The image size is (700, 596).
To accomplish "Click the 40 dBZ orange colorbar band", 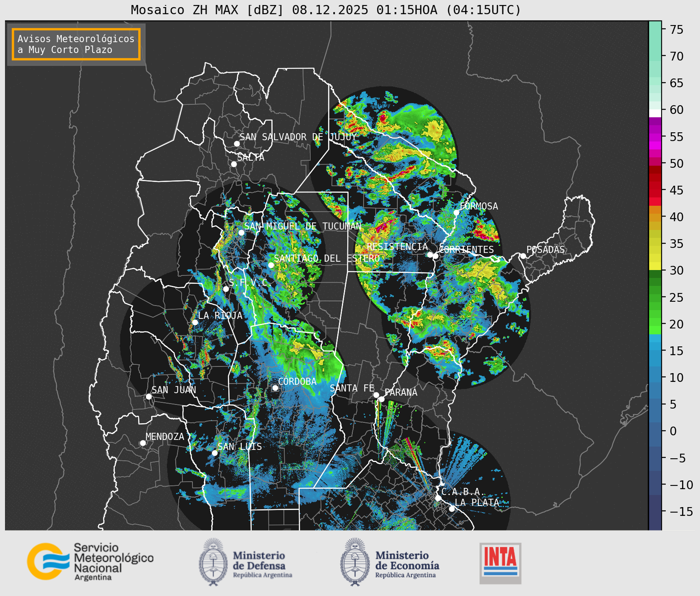I will pos(655,217).
